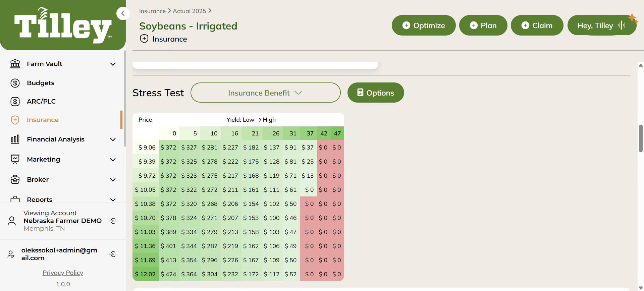Click the $ 13 cell in $ 9.72 row
The width and height of the screenshot is (644, 291).
pos(308,175)
